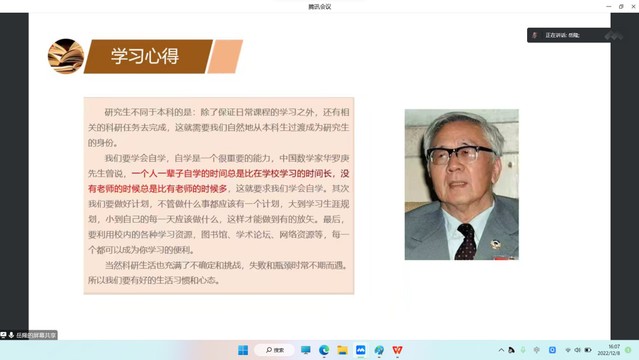Expand the hidden system tray icons
639x360 pixels.
pyautogui.click(x=501, y=350)
